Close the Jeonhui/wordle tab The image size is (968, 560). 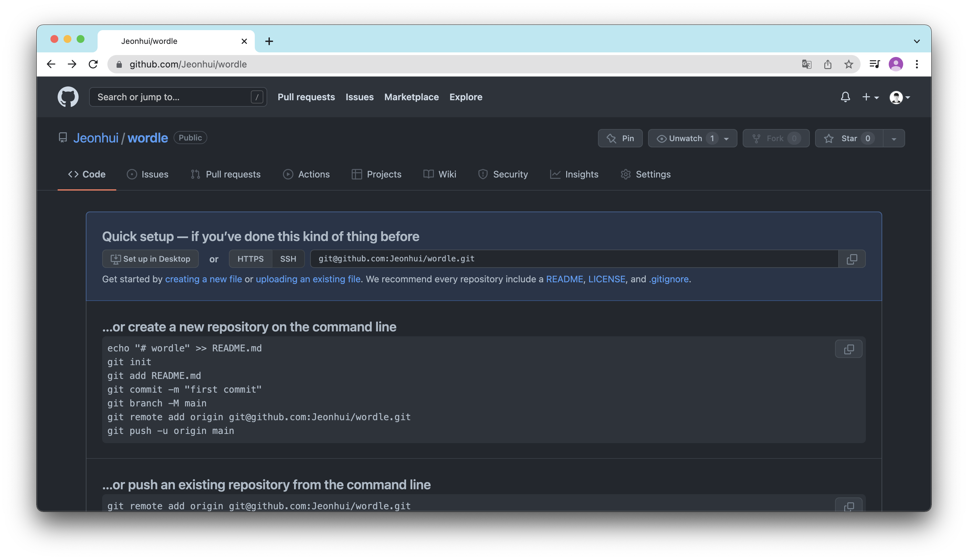coord(244,41)
